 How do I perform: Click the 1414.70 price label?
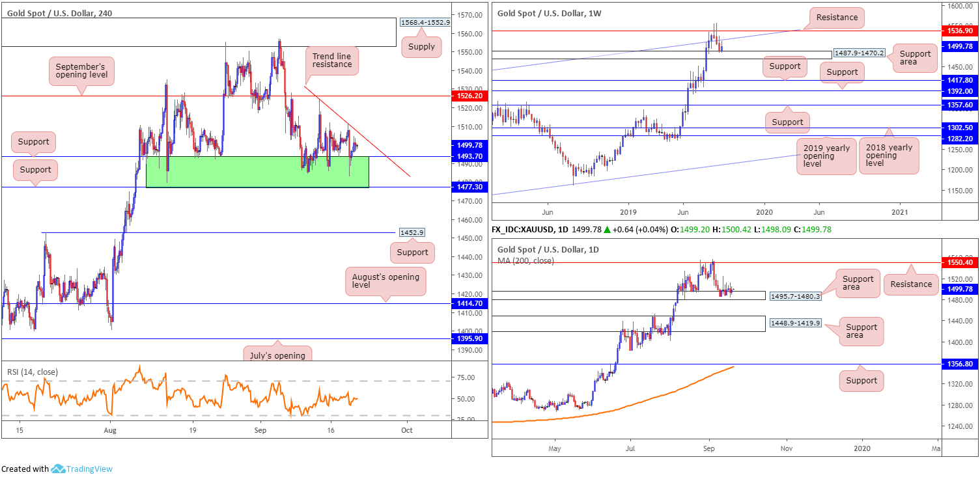click(468, 303)
